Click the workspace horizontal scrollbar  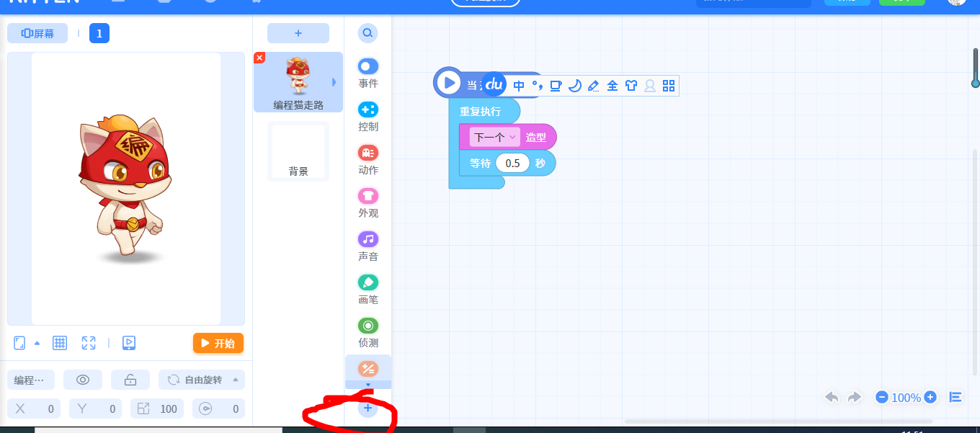[x=778, y=421]
